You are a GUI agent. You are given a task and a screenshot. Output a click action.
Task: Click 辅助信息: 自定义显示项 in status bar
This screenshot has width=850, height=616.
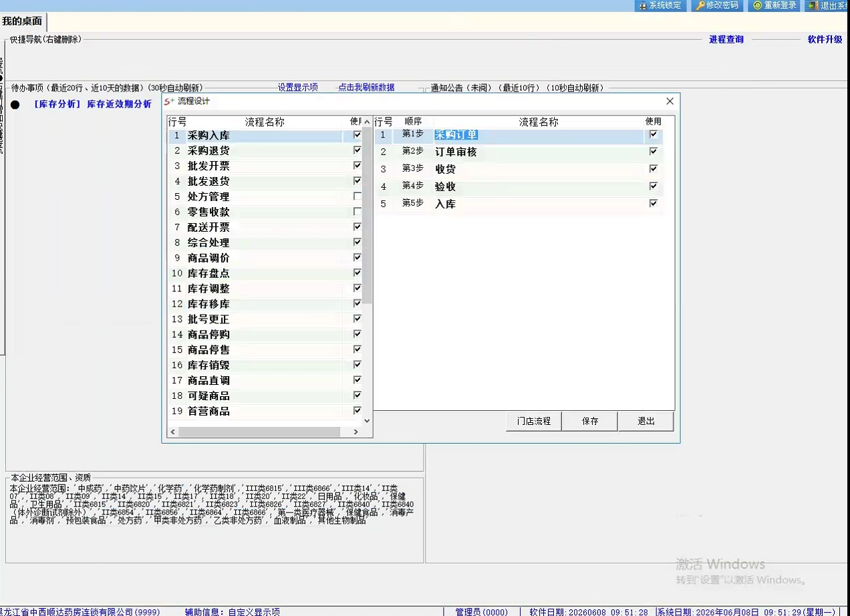tap(232, 611)
